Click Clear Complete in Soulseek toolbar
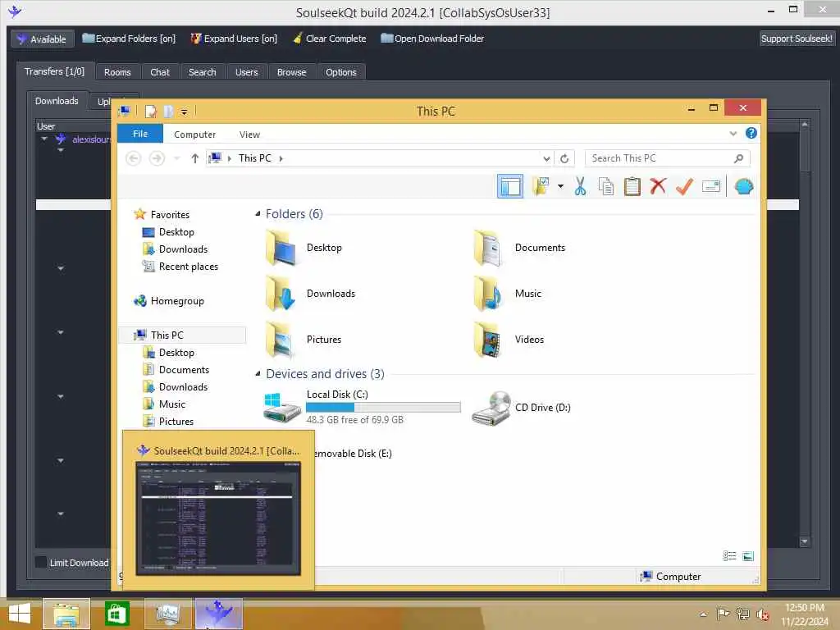The height and width of the screenshot is (630, 840). [x=330, y=39]
